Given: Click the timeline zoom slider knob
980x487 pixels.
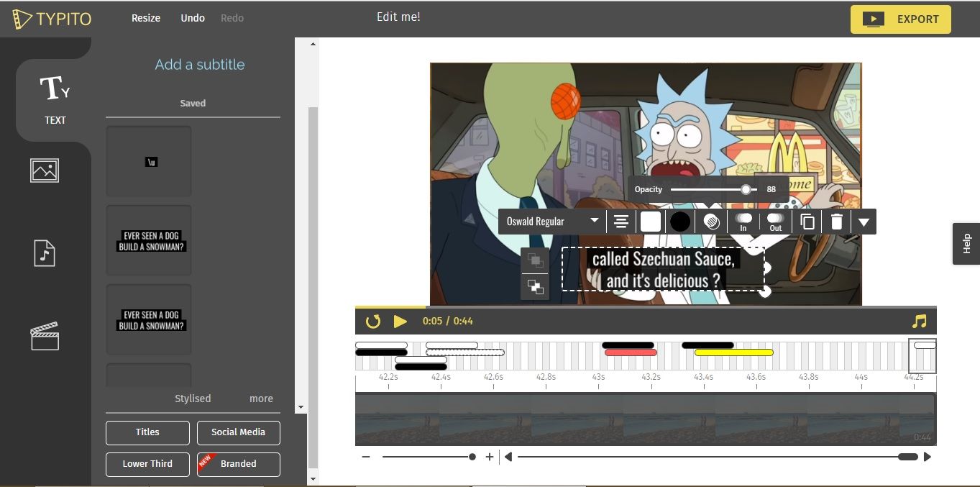Looking at the screenshot, I should pyautogui.click(x=472, y=457).
